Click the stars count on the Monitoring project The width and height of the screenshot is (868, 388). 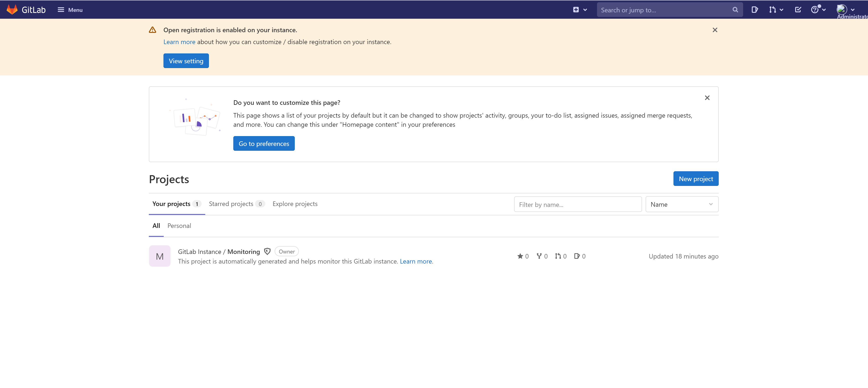coord(523,256)
